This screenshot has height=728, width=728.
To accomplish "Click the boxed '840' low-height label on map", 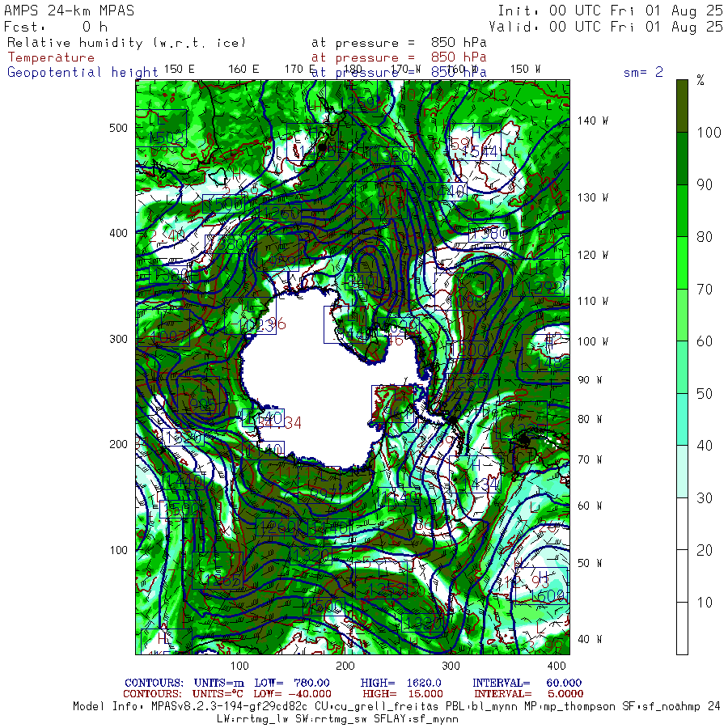I will click(x=362, y=281).
